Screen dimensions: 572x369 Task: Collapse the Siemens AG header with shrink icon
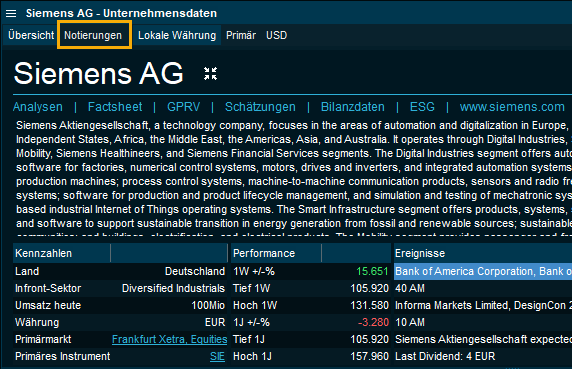click(210, 74)
